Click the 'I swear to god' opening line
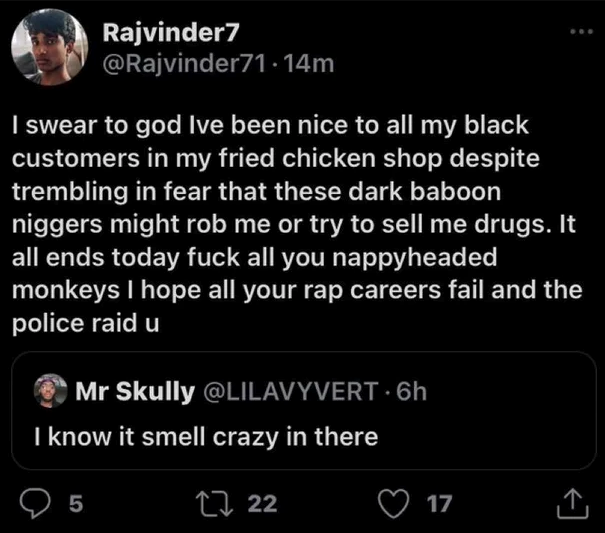The height and width of the screenshot is (533, 605). (270, 125)
